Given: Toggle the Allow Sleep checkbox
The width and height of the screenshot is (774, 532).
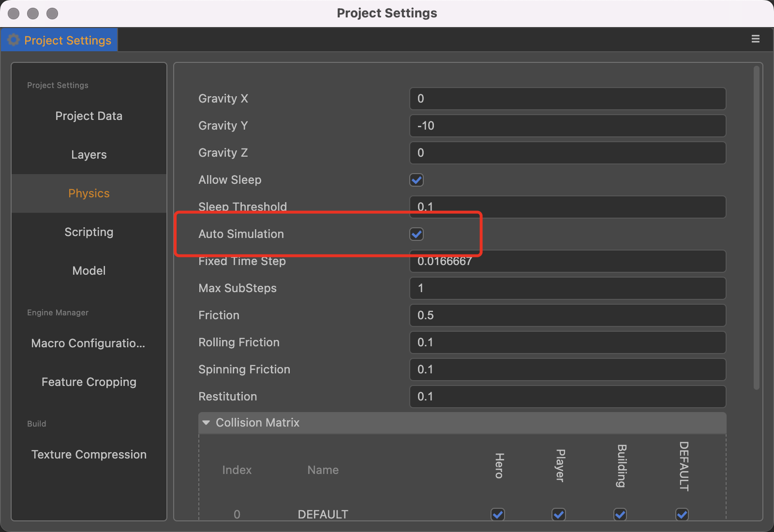Looking at the screenshot, I should pyautogui.click(x=417, y=180).
